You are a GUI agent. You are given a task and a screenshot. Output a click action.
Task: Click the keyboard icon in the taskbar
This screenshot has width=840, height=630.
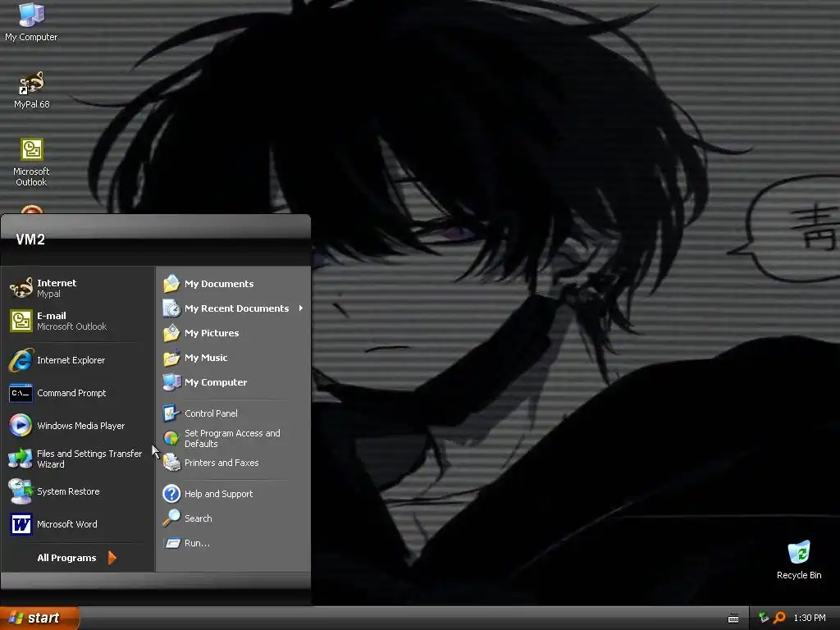[733, 619]
